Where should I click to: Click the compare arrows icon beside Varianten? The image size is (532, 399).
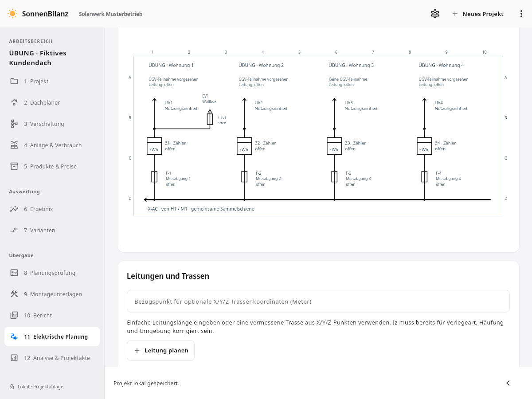[x=14, y=230]
